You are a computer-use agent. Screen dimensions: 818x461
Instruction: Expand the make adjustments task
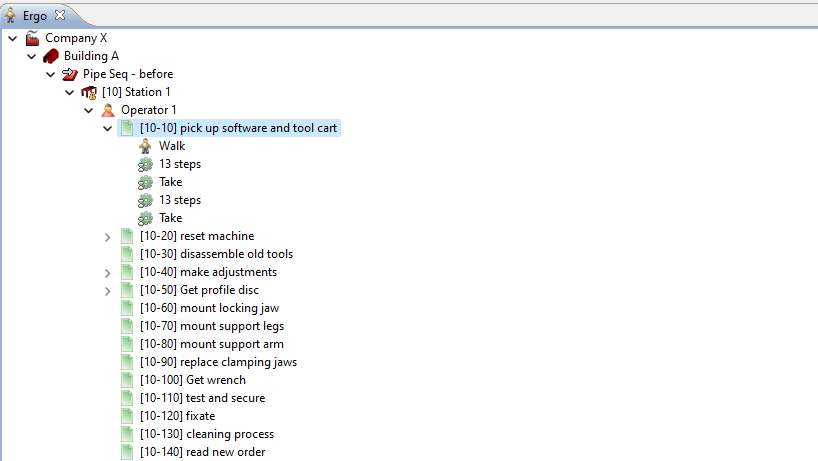point(108,272)
